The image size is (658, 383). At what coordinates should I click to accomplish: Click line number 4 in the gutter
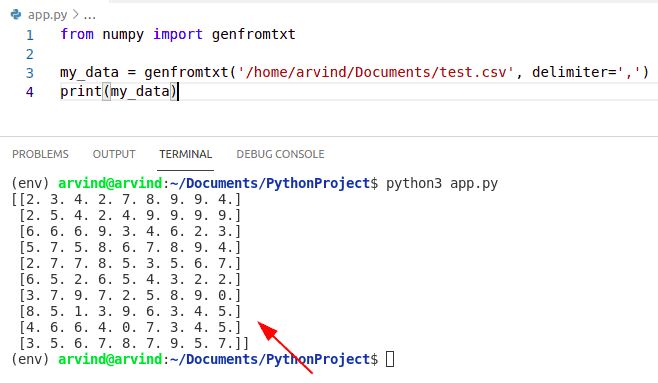point(30,92)
